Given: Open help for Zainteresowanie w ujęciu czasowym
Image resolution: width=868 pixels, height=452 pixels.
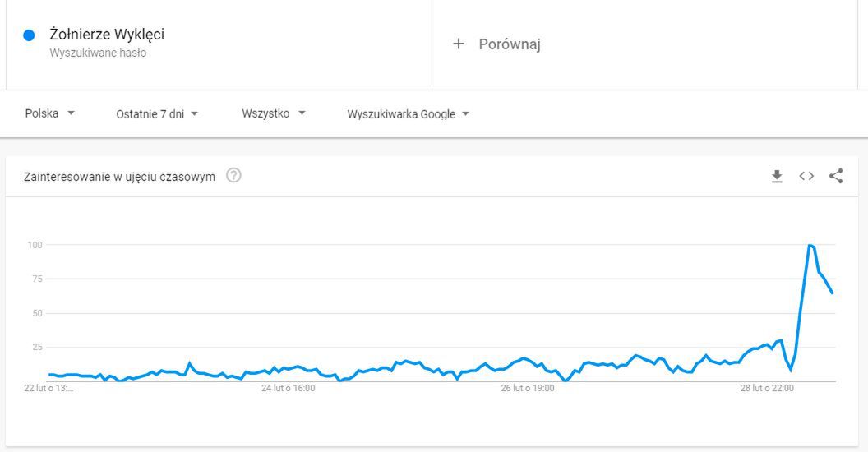Looking at the screenshot, I should [x=233, y=175].
